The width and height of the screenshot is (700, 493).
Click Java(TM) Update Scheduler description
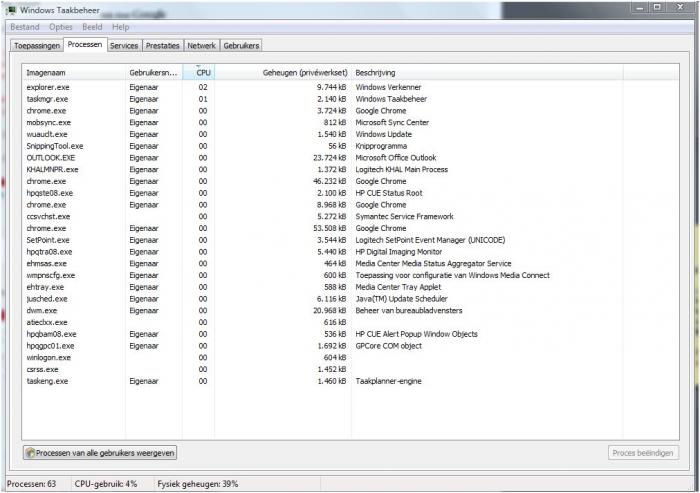click(401, 299)
